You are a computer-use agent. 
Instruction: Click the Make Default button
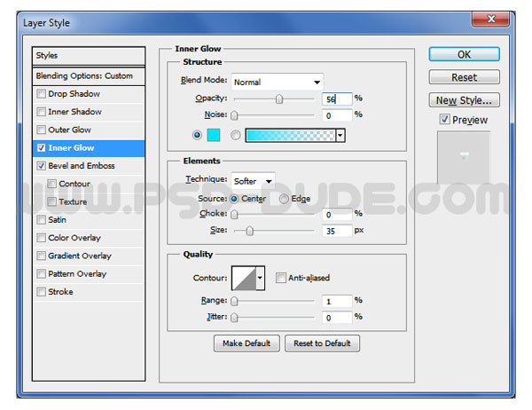click(x=246, y=343)
